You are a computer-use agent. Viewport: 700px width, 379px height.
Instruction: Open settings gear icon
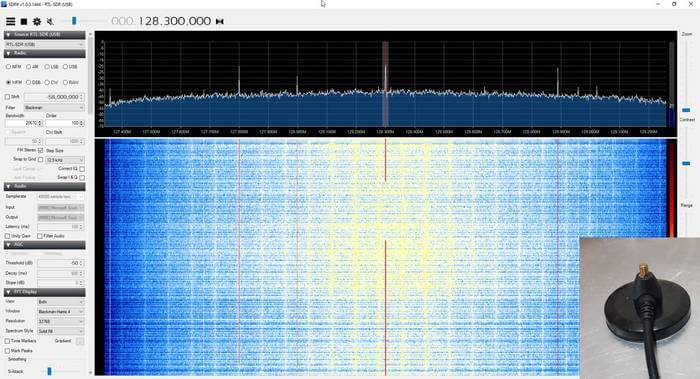pyautogui.click(x=37, y=21)
